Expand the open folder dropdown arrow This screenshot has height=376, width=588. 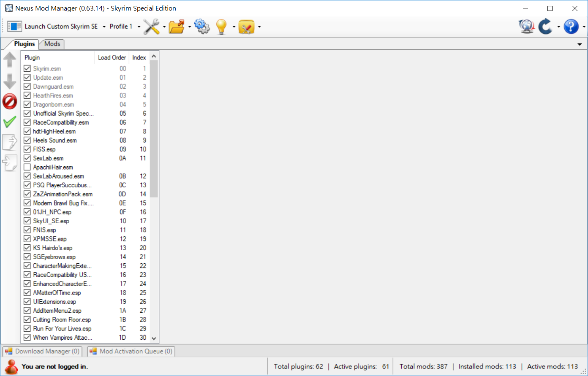[x=190, y=27]
